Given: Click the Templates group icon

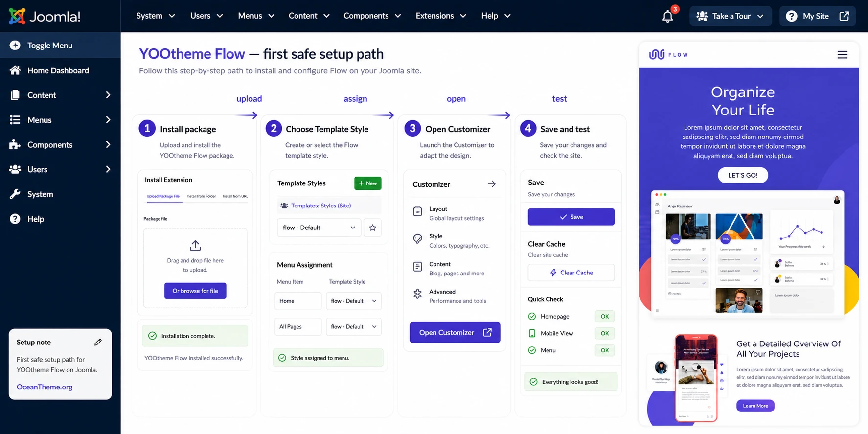Looking at the screenshot, I should click(x=284, y=206).
